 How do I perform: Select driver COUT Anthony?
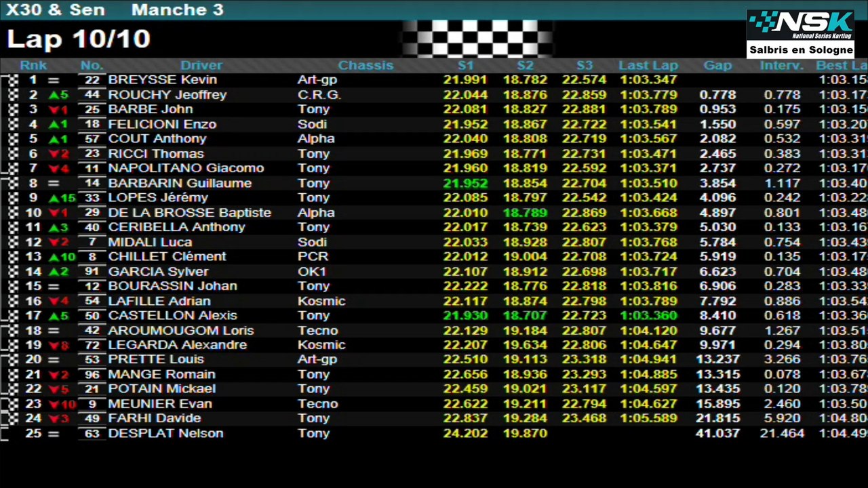[x=157, y=139]
